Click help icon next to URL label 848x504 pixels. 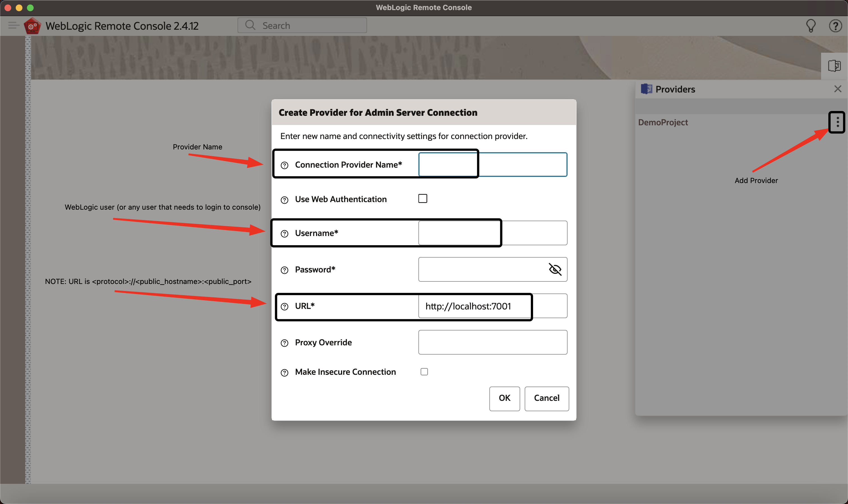(284, 307)
